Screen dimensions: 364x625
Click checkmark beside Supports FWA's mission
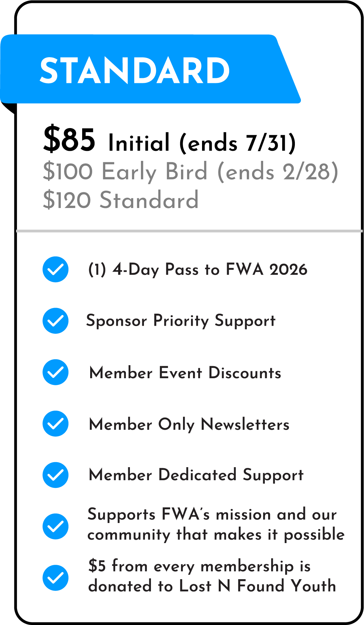(55, 526)
